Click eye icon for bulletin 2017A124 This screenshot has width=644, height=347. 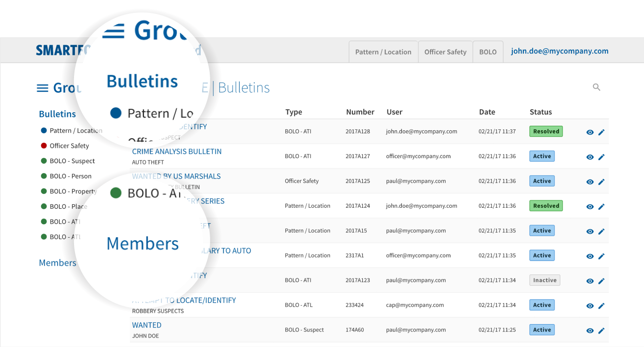click(x=590, y=207)
